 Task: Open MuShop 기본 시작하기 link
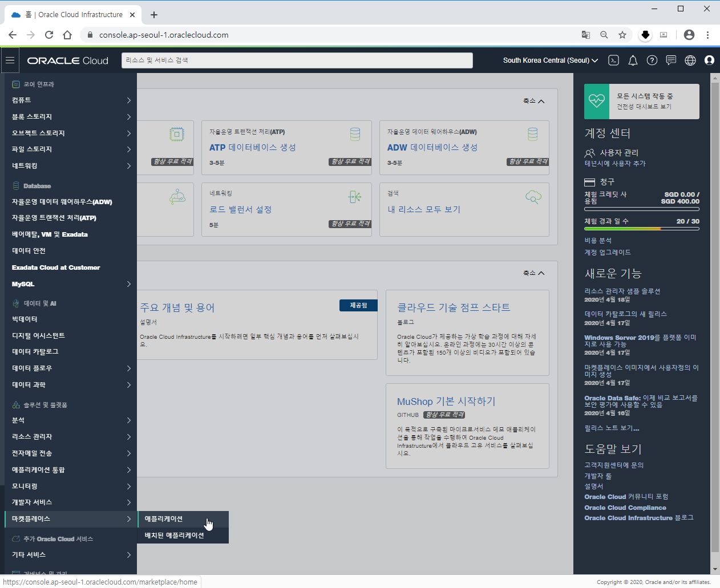(446, 402)
